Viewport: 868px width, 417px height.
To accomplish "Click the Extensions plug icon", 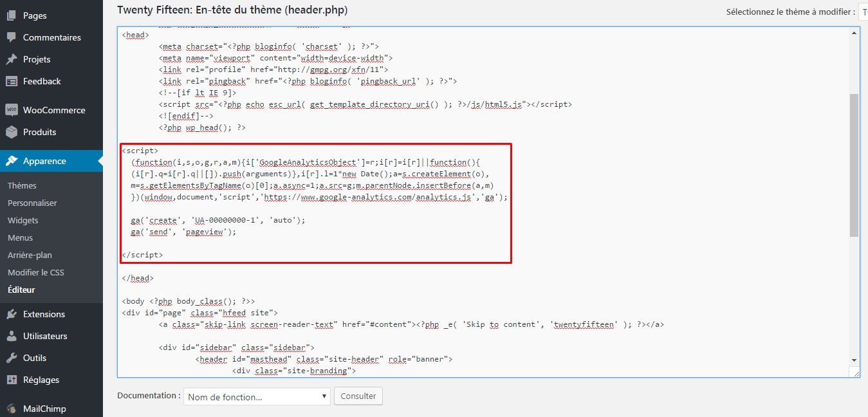I will coord(12,314).
